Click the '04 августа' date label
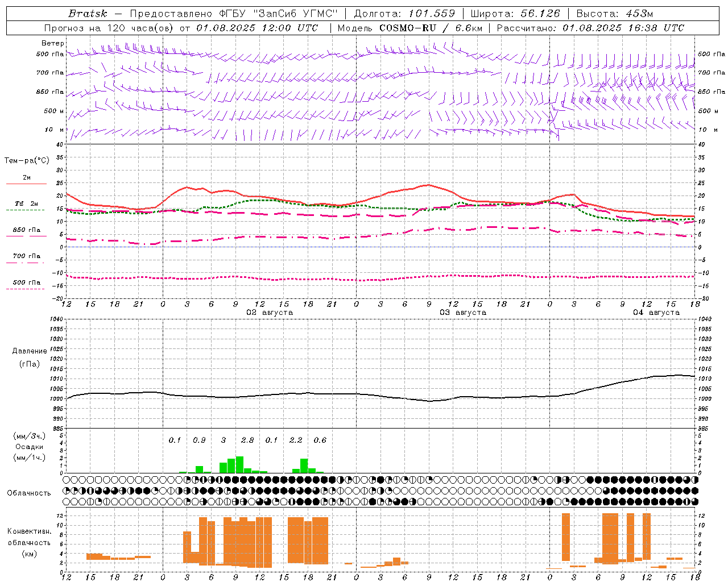This screenshot has height=582, width=728. point(656,313)
